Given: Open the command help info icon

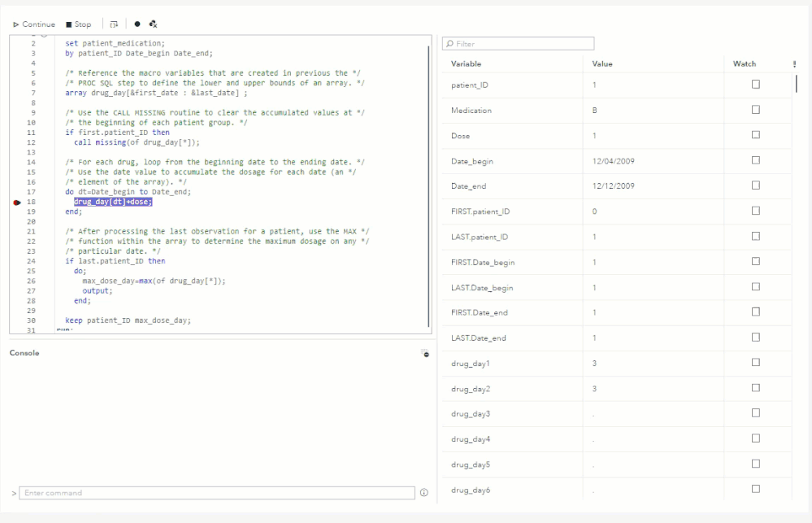Looking at the screenshot, I should pyautogui.click(x=423, y=493).
